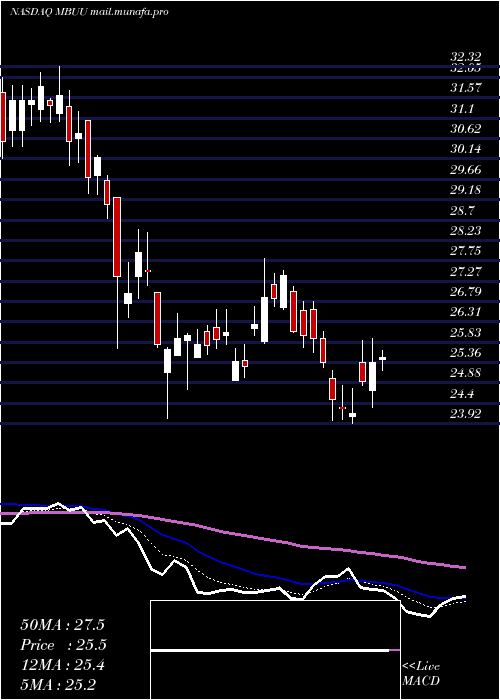Screen dimensions: 500x700
Task: Click the last candlestick on the chart
Action: pyautogui.click(x=382, y=358)
